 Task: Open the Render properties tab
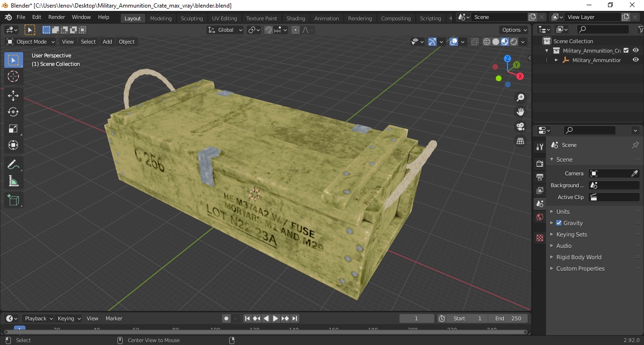[540, 163]
